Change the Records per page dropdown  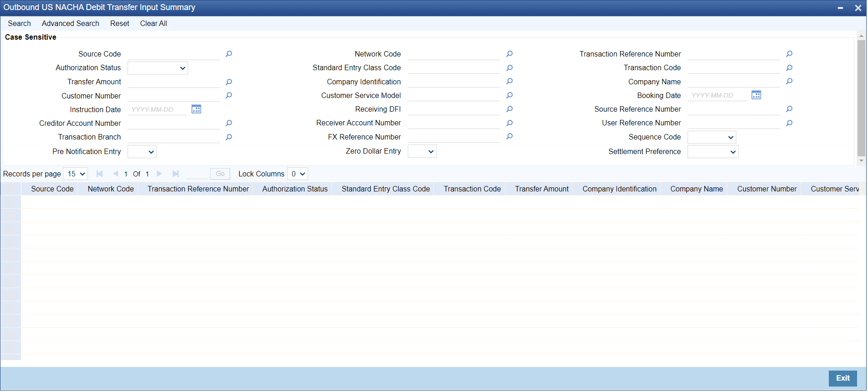(x=75, y=174)
